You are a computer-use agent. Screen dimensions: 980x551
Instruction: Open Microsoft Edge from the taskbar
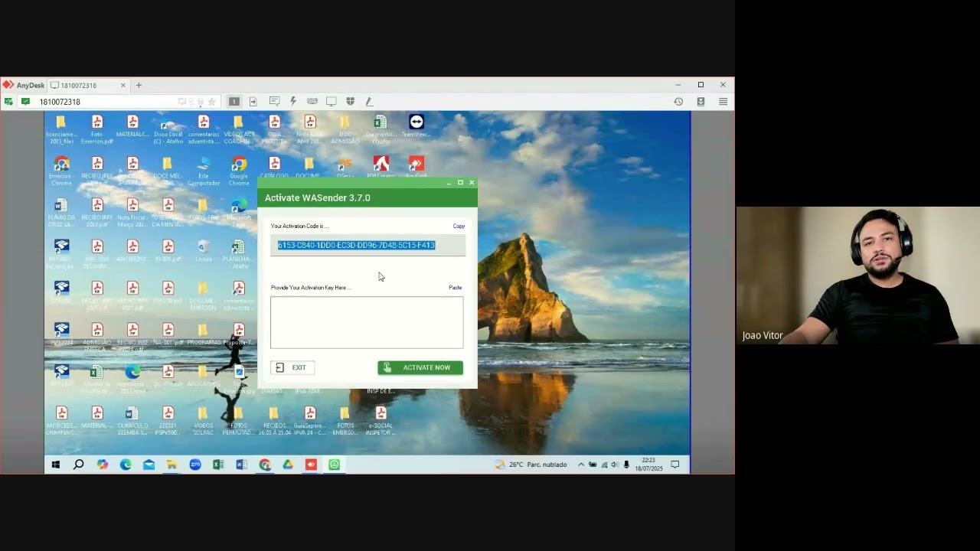point(126,465)
